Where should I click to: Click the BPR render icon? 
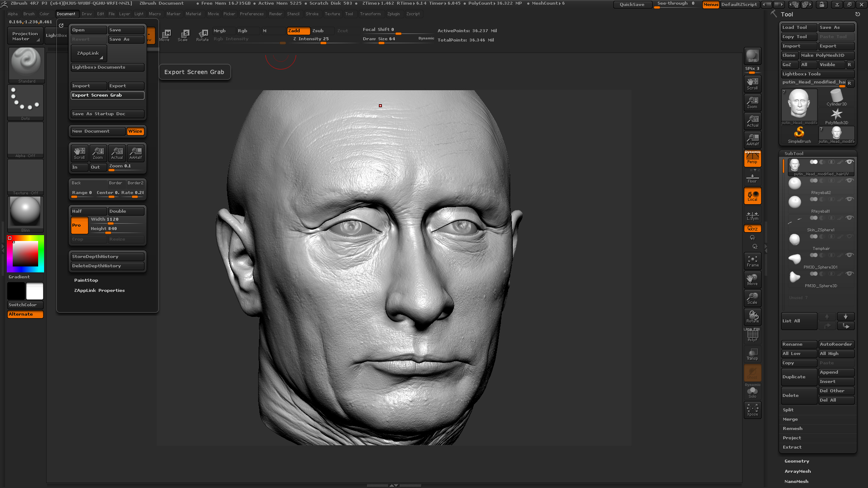(752, 56)
